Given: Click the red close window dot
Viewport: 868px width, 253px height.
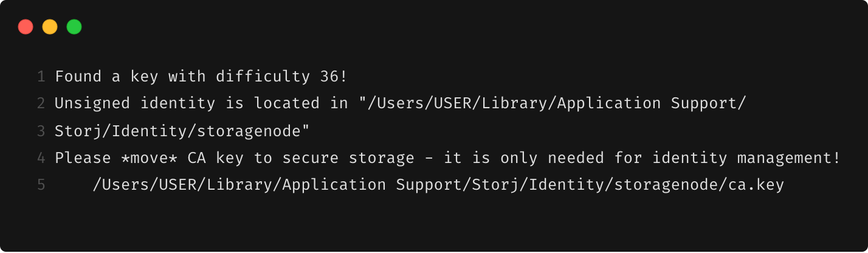Looking at the screenshot, I should pos(26,27).
